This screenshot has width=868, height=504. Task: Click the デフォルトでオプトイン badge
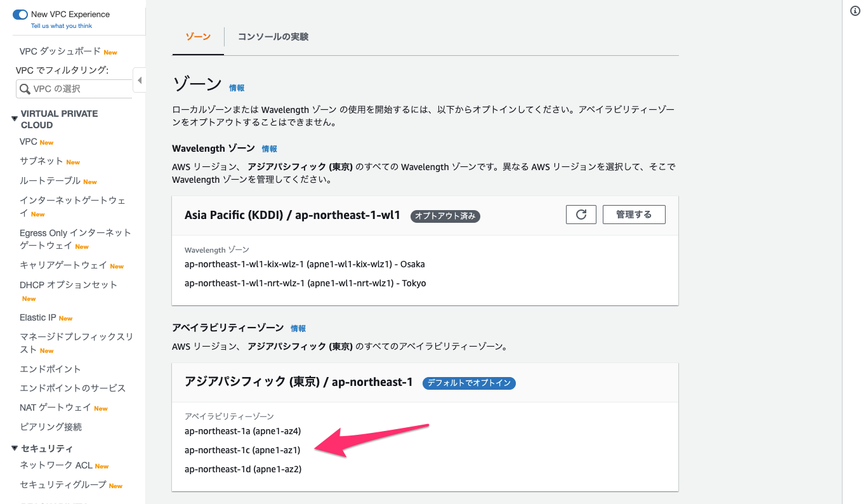(x=469, y=383)
